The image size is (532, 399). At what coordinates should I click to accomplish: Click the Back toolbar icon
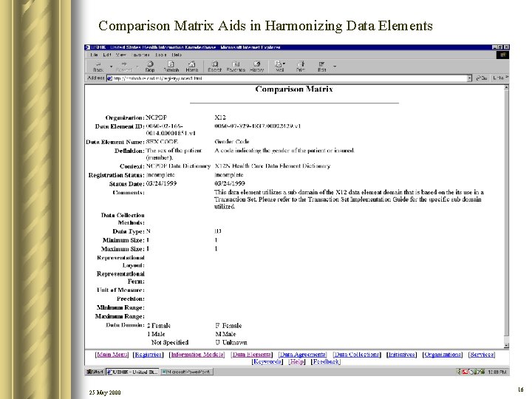(x=98, y=66)
